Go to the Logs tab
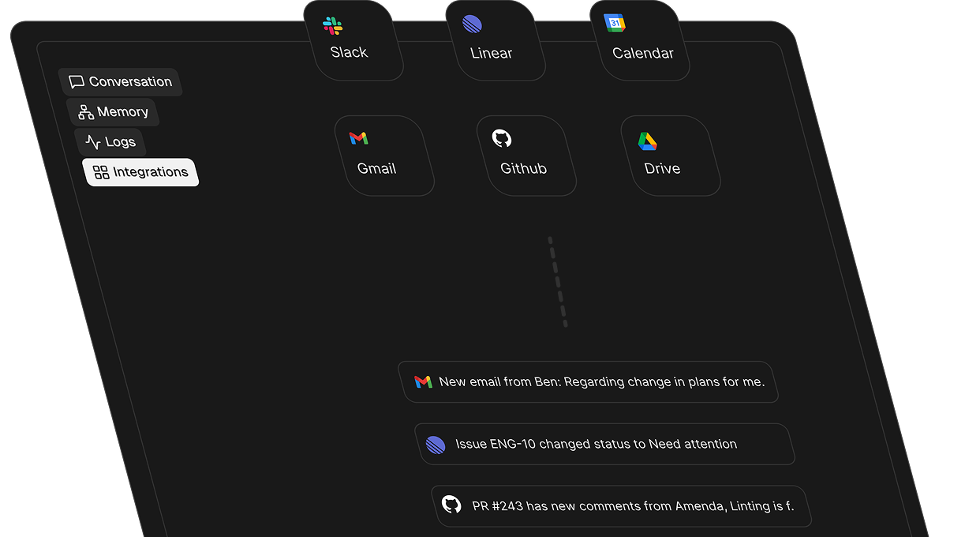Image resolution: width=980 pixels, height=537 pixels. (110, 142)
